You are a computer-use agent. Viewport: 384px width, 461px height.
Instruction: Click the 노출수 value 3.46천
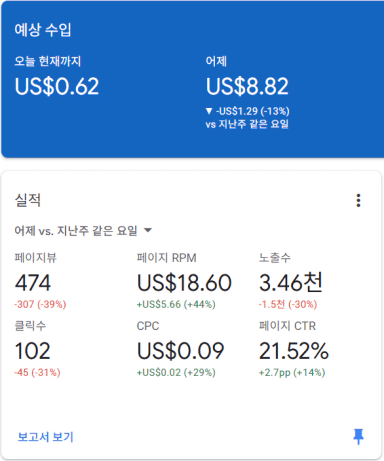click(x=291, y=282)
